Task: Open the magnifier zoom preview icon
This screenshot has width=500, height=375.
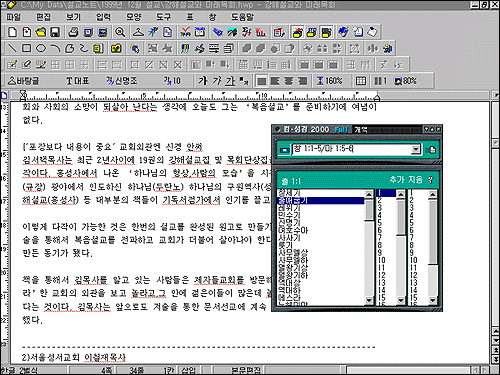Action: coord(120,32)
